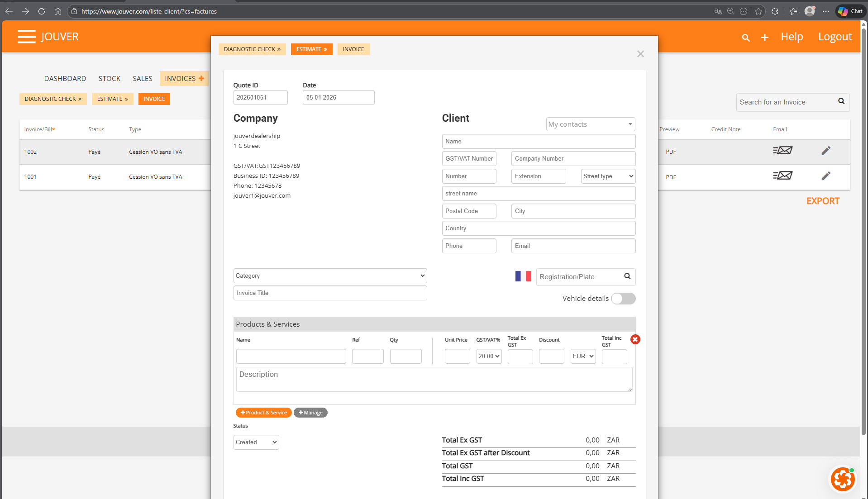
Task: Switch to DIAGNOSTIC CHECK in the dialog
Action: pyautogui.click(x=252, y=49)
